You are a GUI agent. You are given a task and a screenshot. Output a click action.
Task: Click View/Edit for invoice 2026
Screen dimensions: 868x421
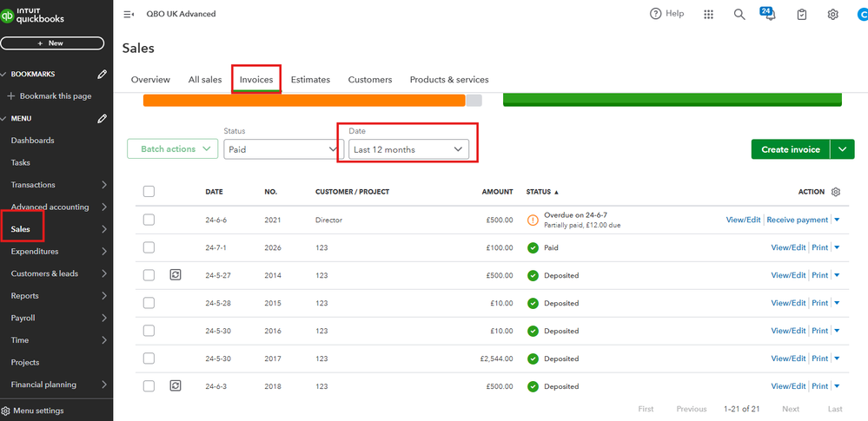click(788, 247)
